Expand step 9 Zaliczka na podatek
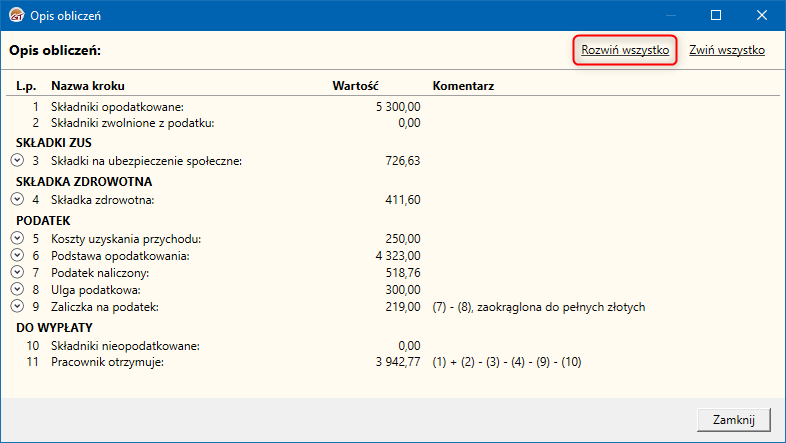The image size is (786, 443). (x=17, y=307)
